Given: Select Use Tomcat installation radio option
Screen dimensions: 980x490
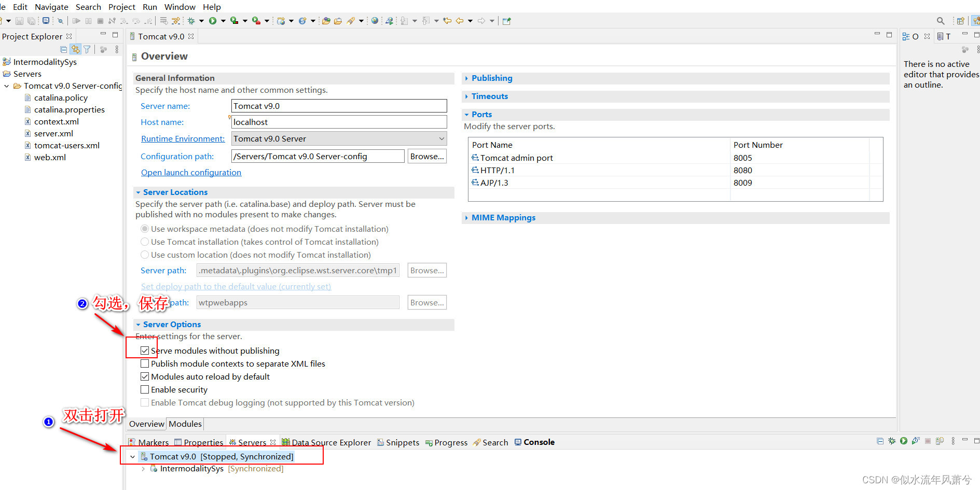Looking at the screenshot, I should [145, 242].
